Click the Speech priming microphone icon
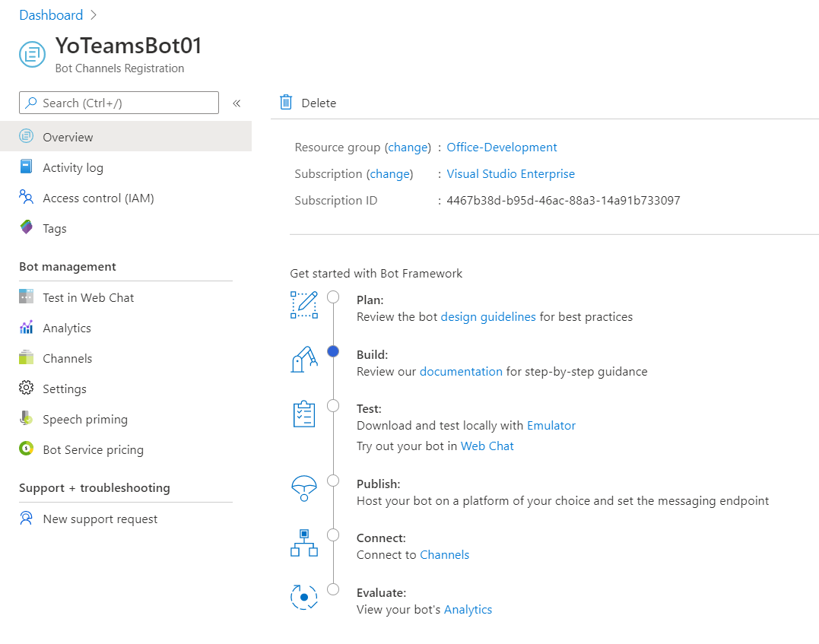Image resolution: width=819 pixels, height=644 pixels. (x=27, y=419)
